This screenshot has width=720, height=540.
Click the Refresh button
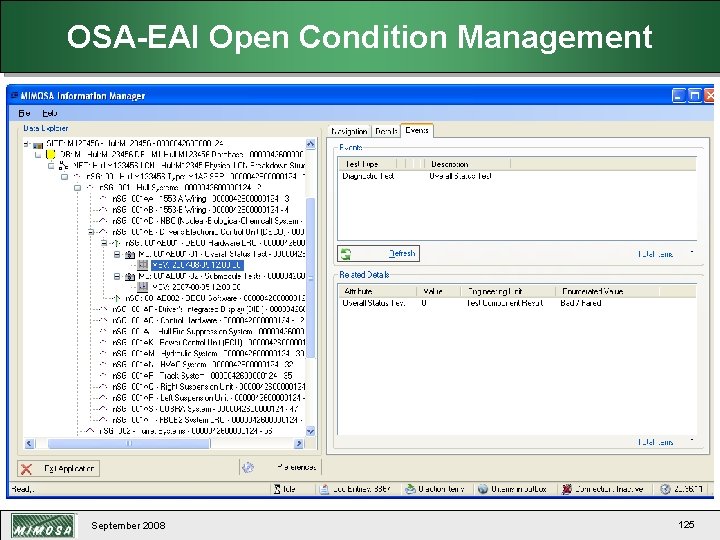click(378, 253)
